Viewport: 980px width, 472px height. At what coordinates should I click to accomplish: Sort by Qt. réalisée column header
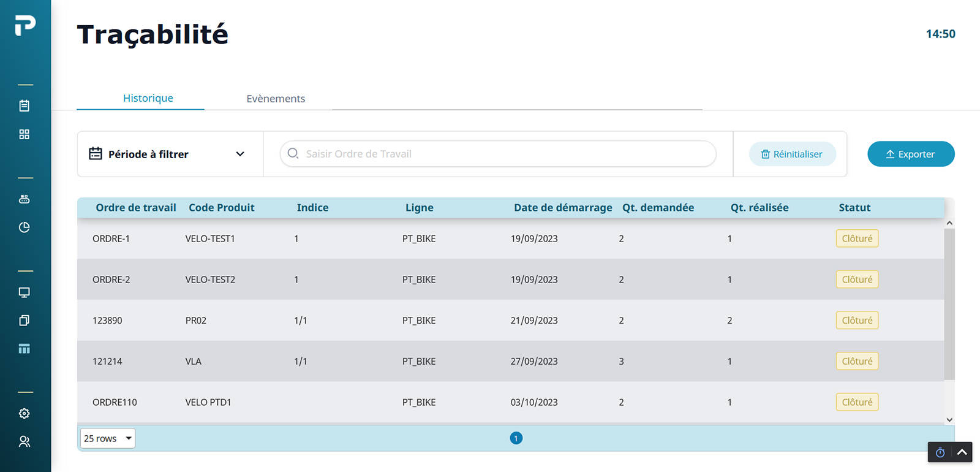[759, 208]
